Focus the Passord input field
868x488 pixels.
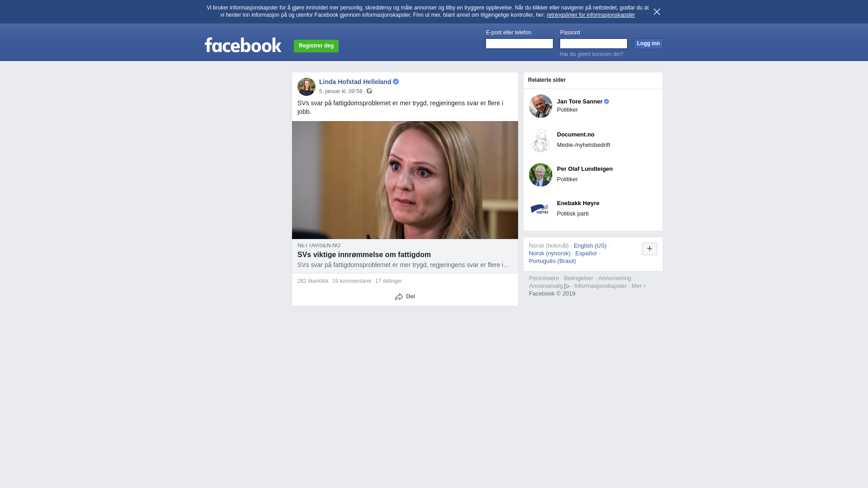tap(594, 43)
